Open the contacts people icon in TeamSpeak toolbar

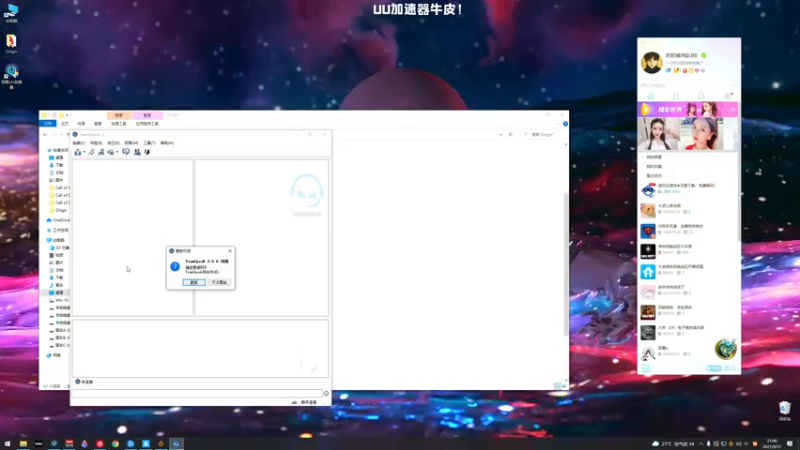point(137,152)
